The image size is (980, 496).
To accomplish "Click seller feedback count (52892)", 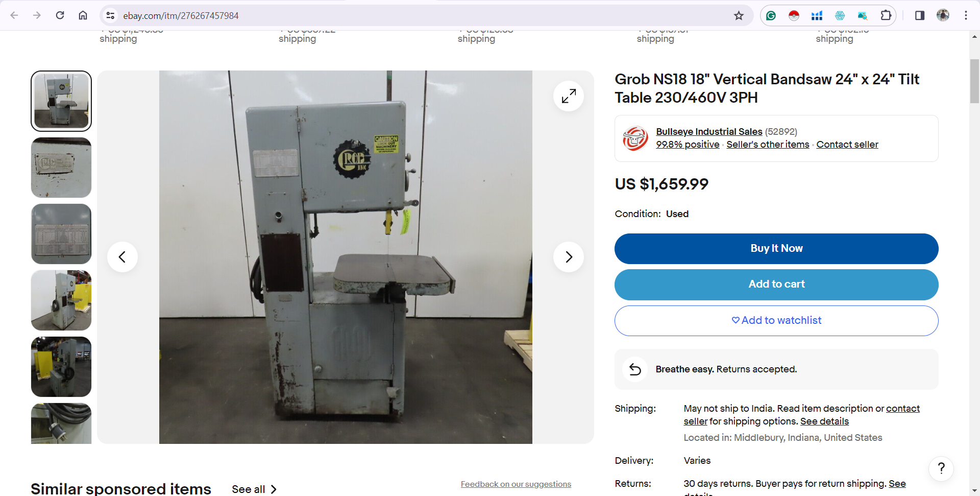I will 781,132.
